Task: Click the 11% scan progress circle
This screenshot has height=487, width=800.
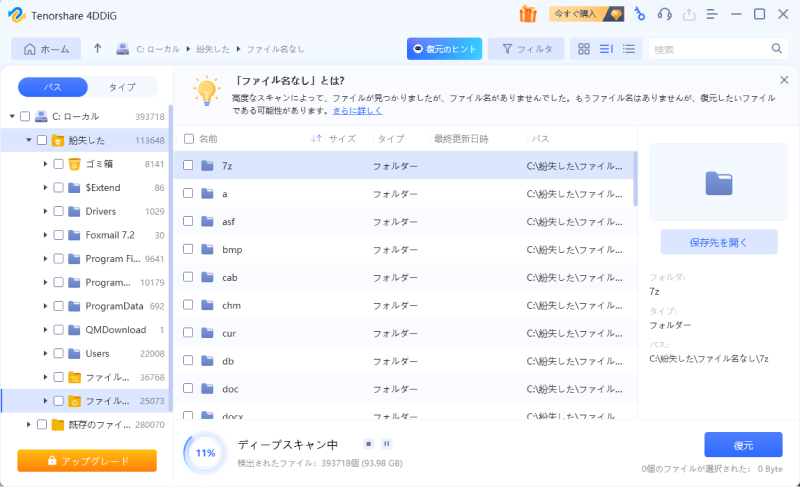Action: point(205,453)
